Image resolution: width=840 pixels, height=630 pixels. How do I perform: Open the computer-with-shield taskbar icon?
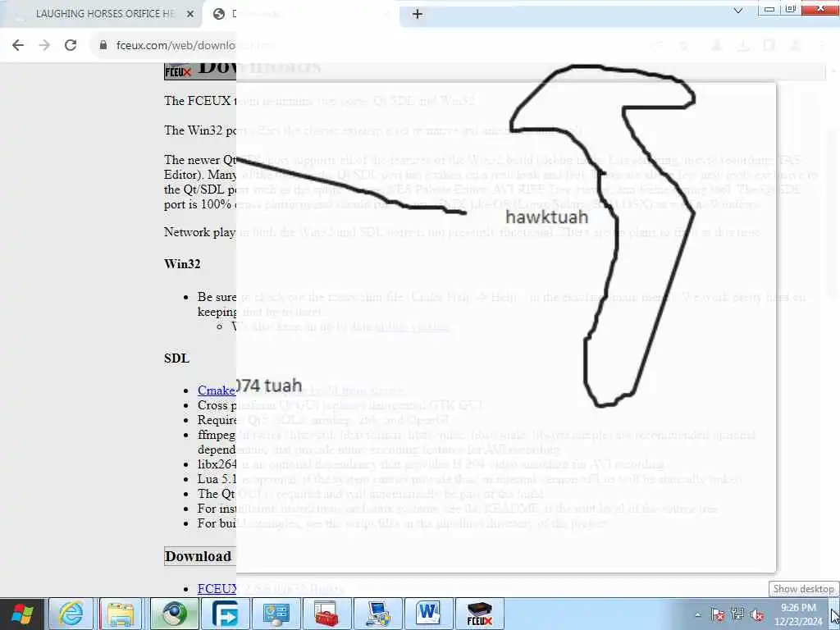(377, 614)
